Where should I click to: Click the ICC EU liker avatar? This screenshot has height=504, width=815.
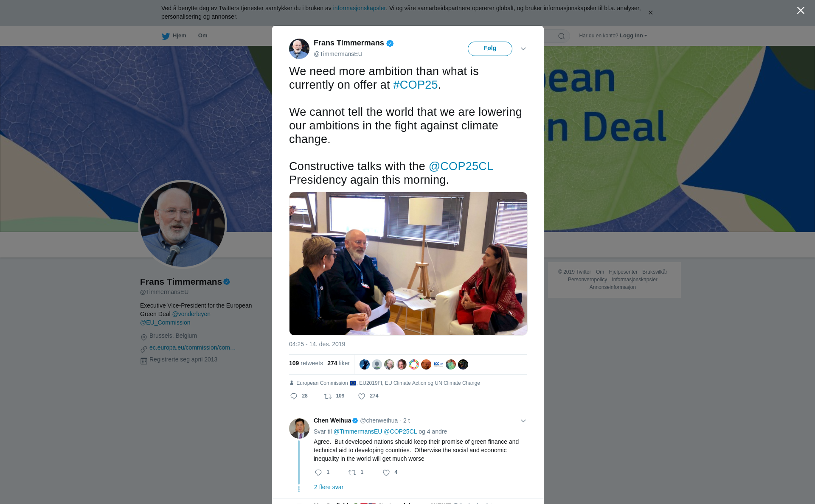[x=438, y=364]
